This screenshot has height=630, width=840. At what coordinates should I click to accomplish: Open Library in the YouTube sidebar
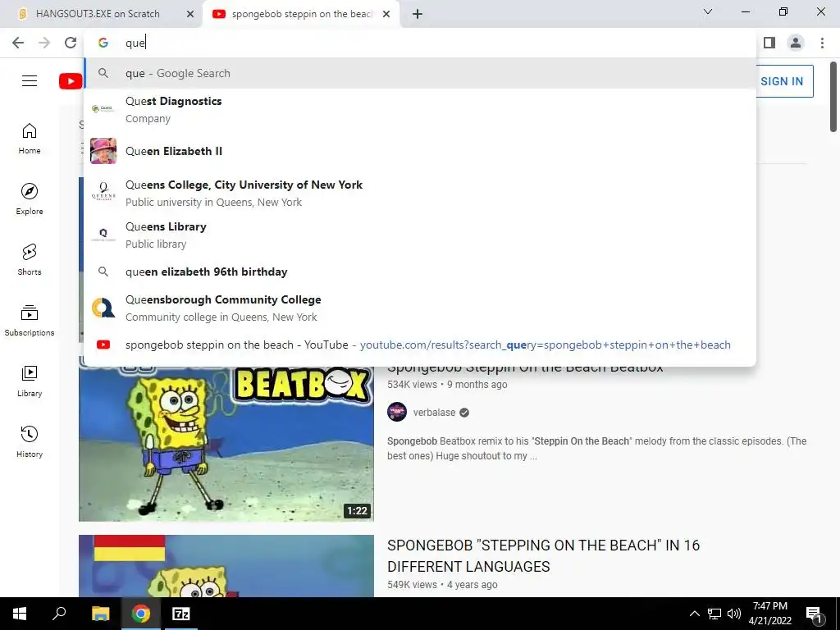point(30,381)
